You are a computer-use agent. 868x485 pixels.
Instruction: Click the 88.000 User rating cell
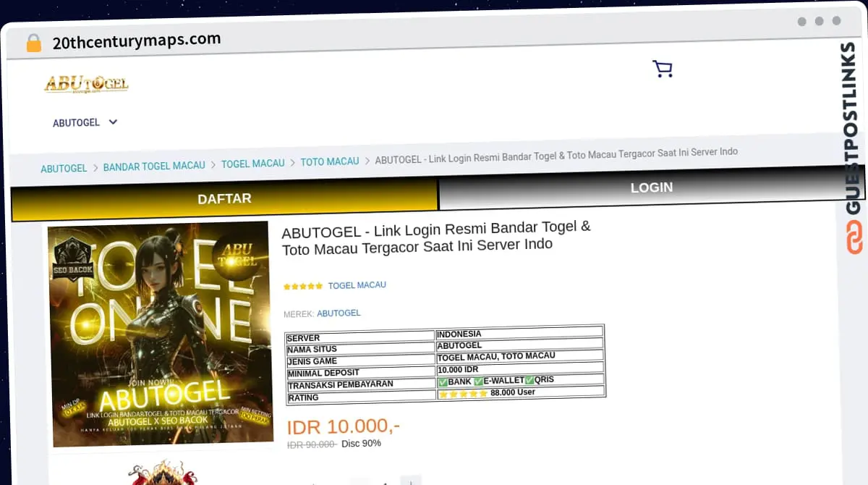(521, 393)
